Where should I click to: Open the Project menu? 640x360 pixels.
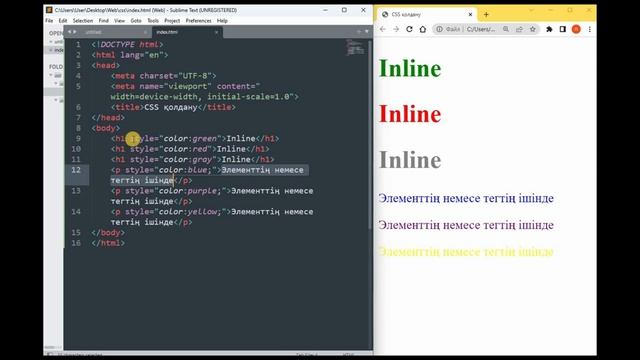[172, 21]
